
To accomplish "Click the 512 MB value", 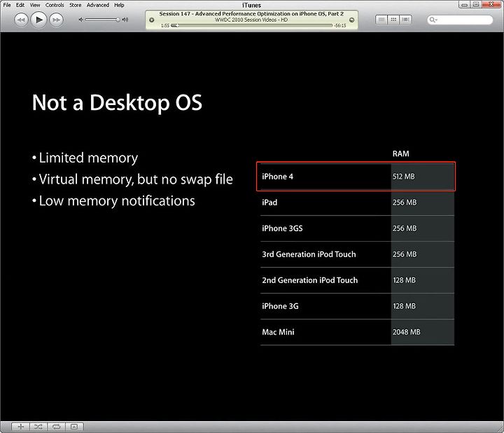I will 403,177.
